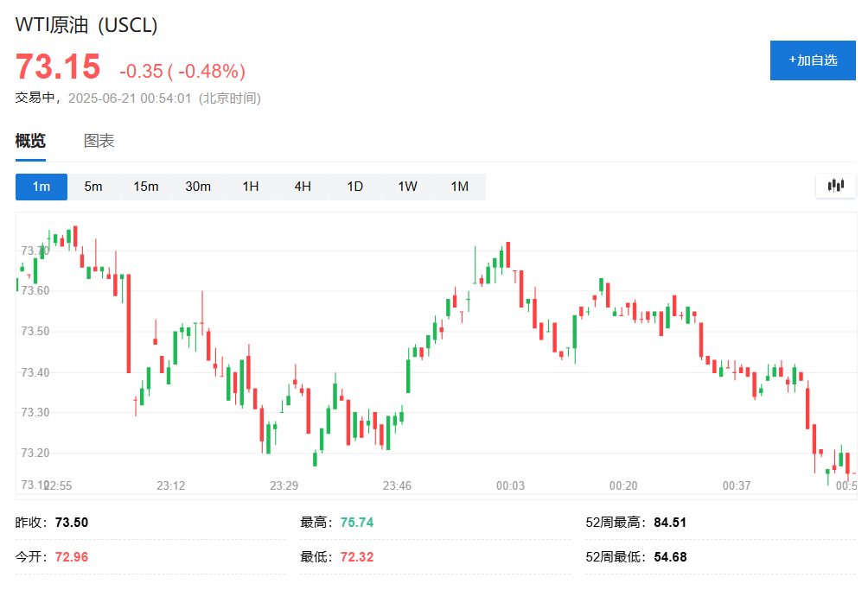Show the 1M monthly chart
The image size is (868, 590).
pyautogui.click(x=459, y=187)
